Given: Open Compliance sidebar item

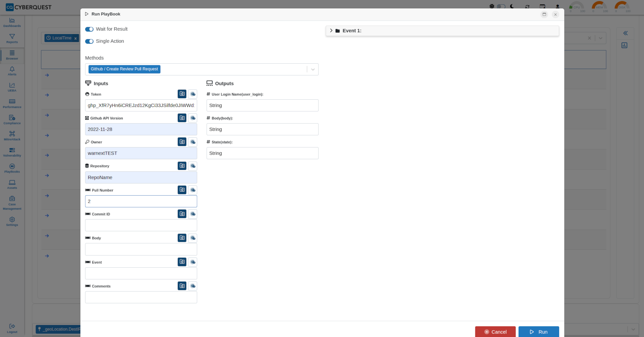Looking at the screenshot, I should [x=12, y=120].
